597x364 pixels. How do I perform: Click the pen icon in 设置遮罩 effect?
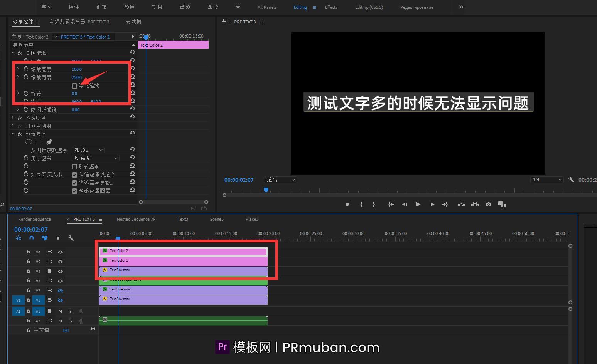pyautogui.click(x=49, y=142)
